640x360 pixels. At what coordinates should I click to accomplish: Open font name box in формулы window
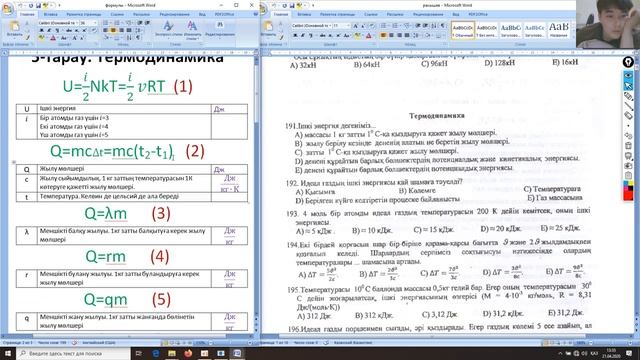[x=57, y=23]
